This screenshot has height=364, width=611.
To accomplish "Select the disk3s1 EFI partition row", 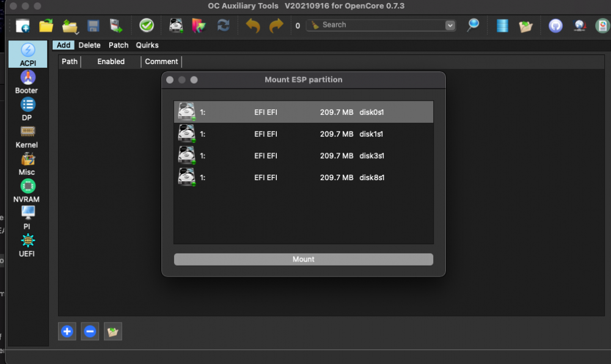I will click(x=304, y=156).
